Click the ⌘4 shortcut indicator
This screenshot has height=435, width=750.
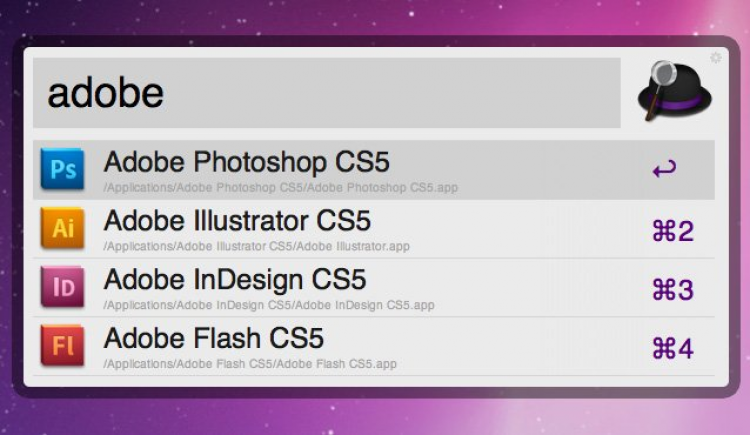point(672,348)
